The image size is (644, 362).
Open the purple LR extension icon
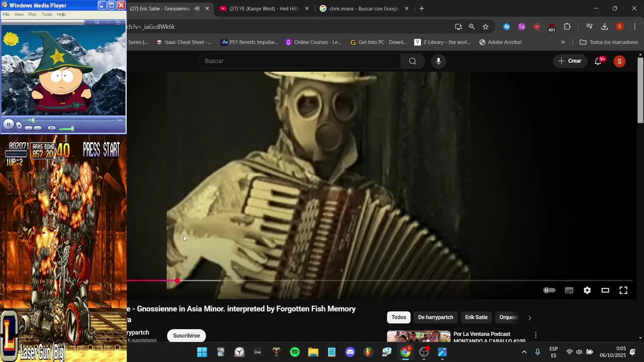click(x=522, y=27)
